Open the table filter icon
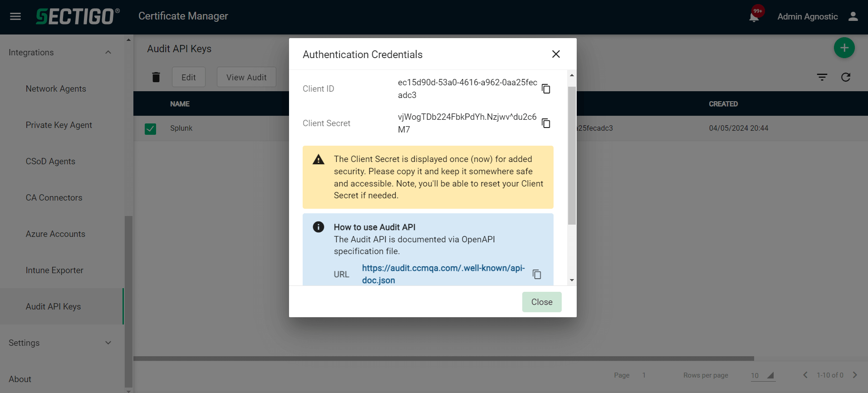868x393 pixels. click(x=822, y=77)
